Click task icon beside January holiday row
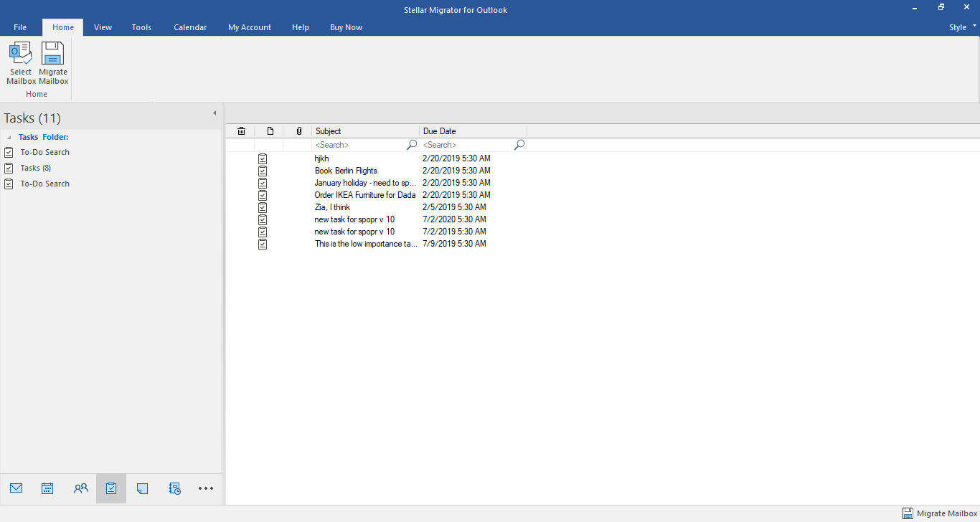Image resolution: width=980 pixels, height=522 pixels. click(x=263, y=183)
